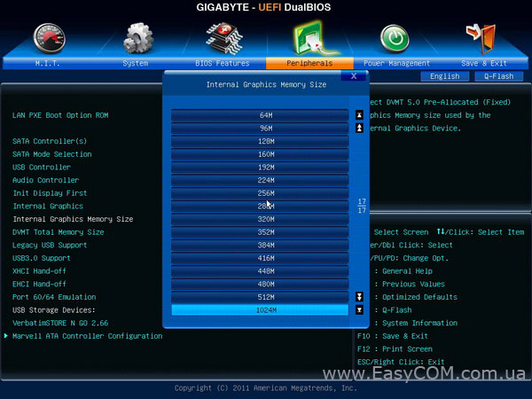Image resolution: width=532 pixels, height=399 pixels.
Task: Select Internal Graphics setting
Action: pos(48,207)
